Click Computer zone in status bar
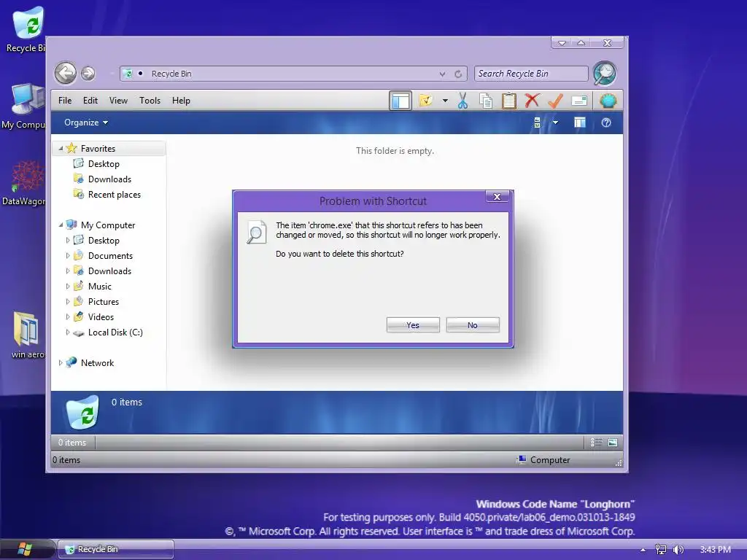Image resolution: width=747 pixels, height=560 pixels. (x=543, y=460)
